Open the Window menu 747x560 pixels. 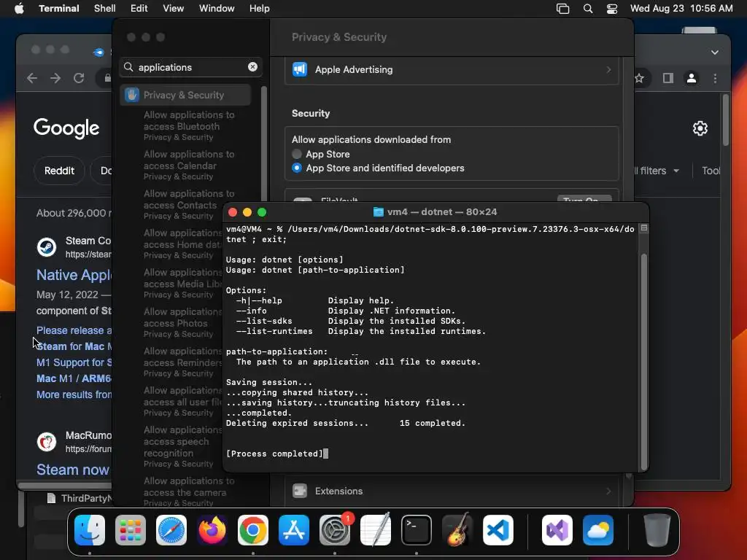(217, 8)
